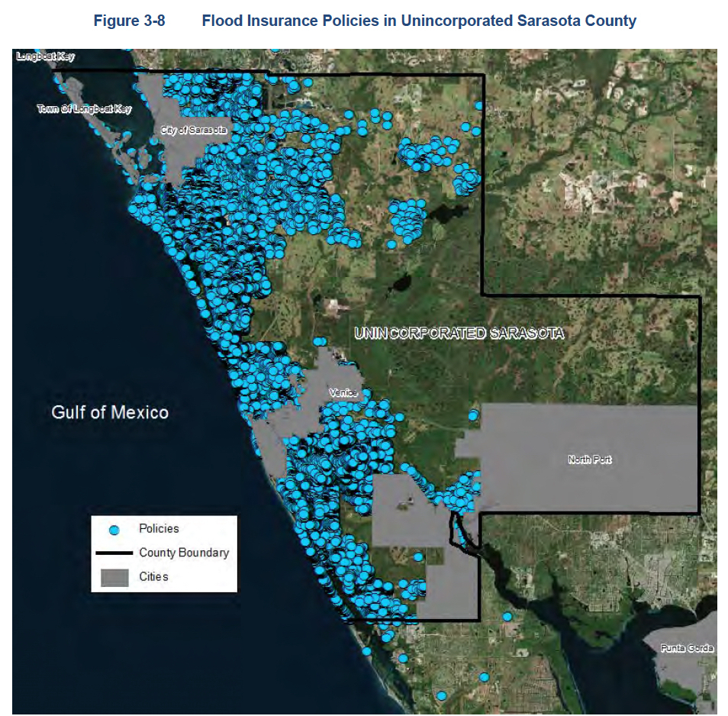Click the 'Figure 3-8' caption number
This screenshot has width=728, height=716.
pos(129,21)
